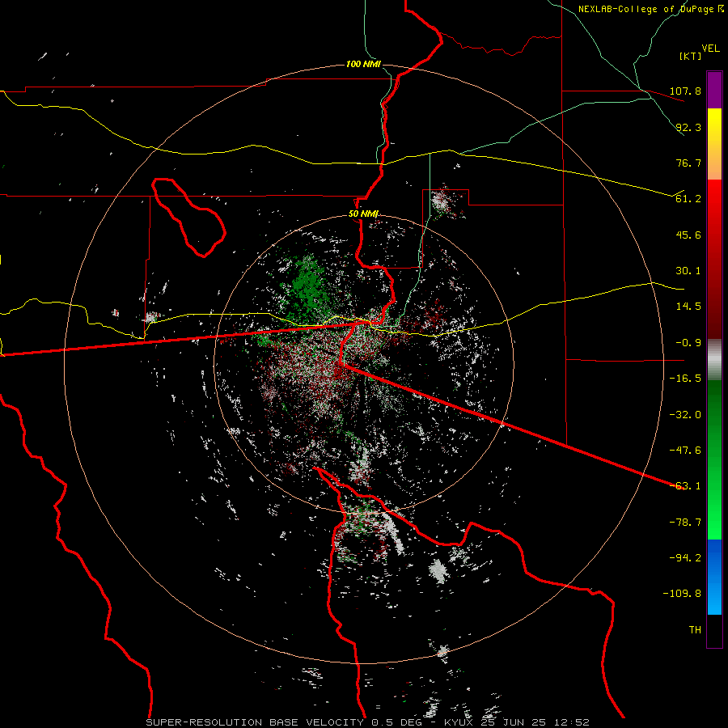This screenshot has width=728, height=728.
Task: Click the blue segment of velocity color bar
Action: click(x=714, y=577)
